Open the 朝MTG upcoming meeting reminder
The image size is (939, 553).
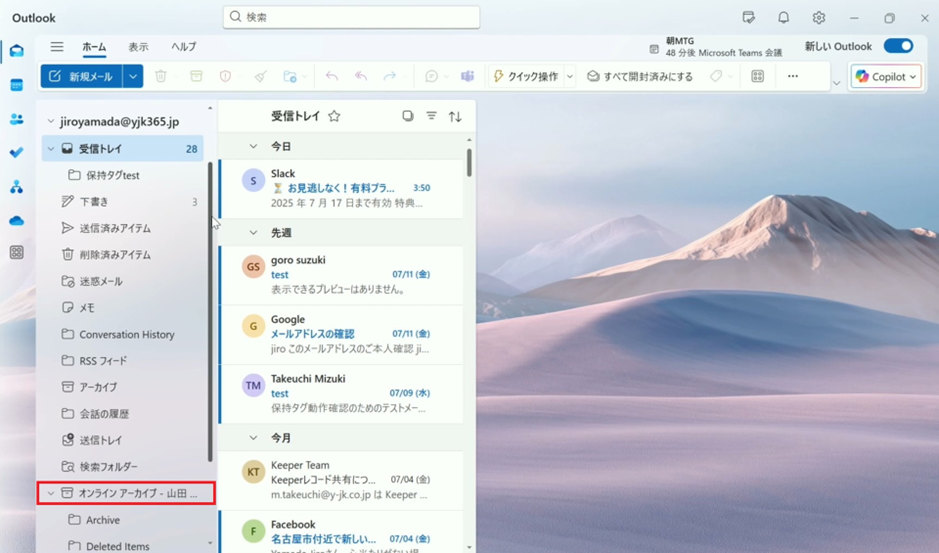(716, 47)
